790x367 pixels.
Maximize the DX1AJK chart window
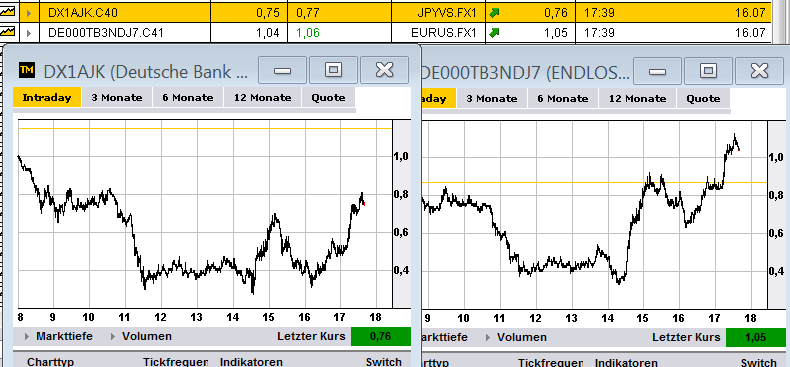[x=334, y=70]
